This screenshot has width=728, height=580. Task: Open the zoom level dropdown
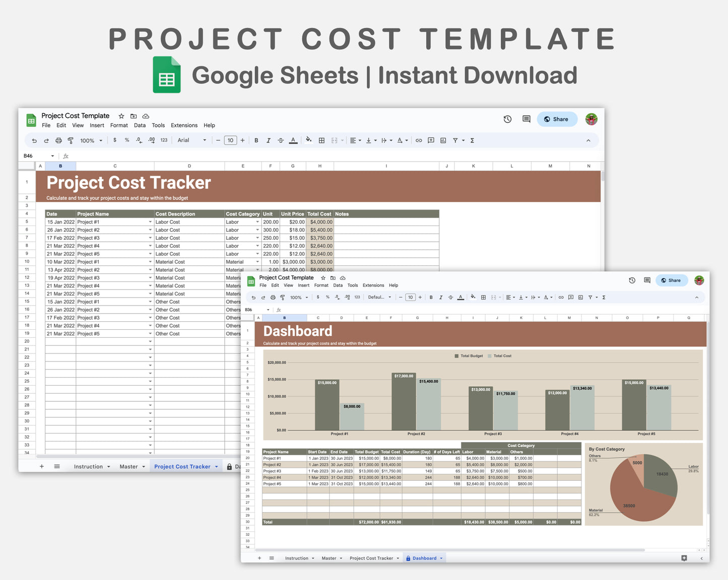point(91,140)
